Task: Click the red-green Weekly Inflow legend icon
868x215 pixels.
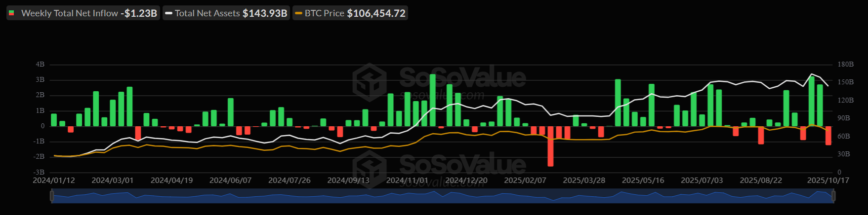Action: click(11, 13)
